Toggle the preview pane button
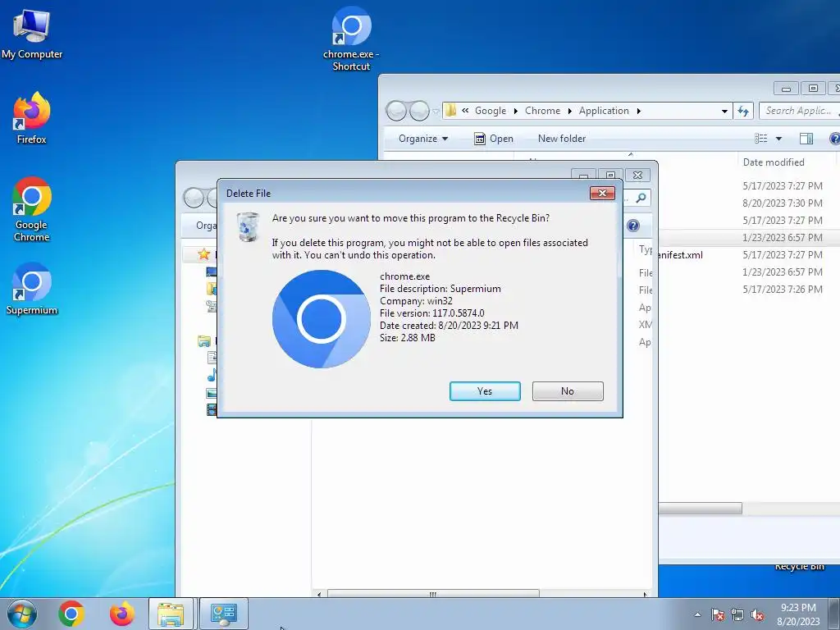Screen dimensions: 840x630 point(806,139)
